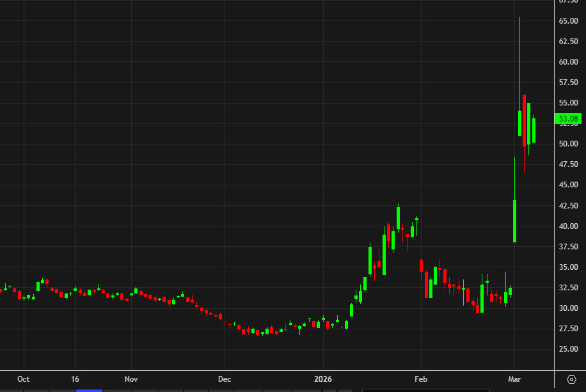Image resolution: width=586 pixels, height=392 pixels.
Task: Select the Mar label on the time axis
Action: tap(516, 379)
